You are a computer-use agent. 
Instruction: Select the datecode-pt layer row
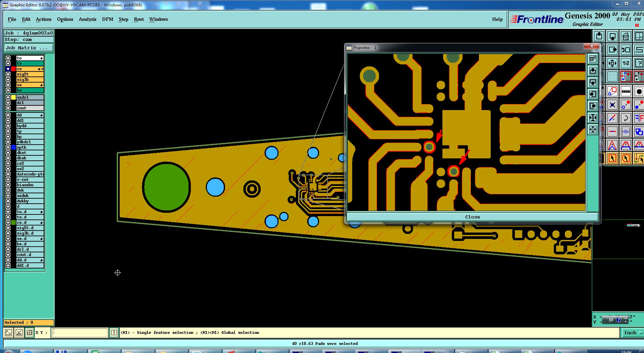(x=30, y=174)
